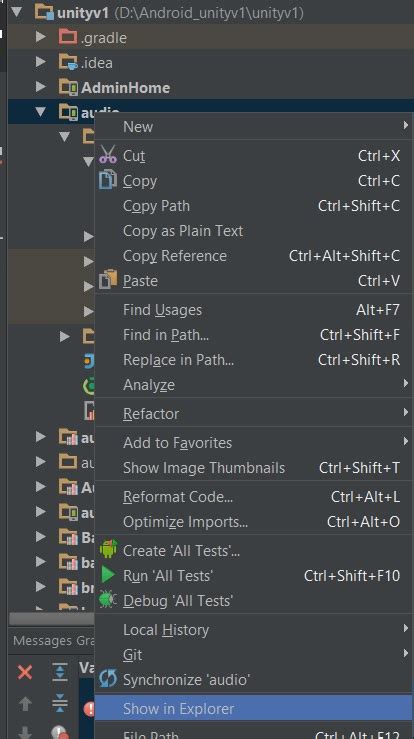Choose Run 'All Tests' entry
Image resolution: width=414 pixels, height=739 pixels.
coord(254,575)
